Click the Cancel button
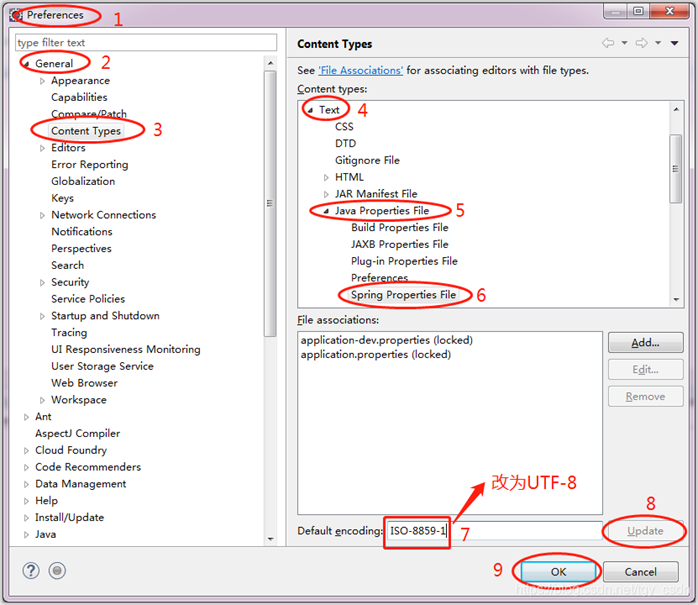698x605 pixels. (x=641, y=572)
